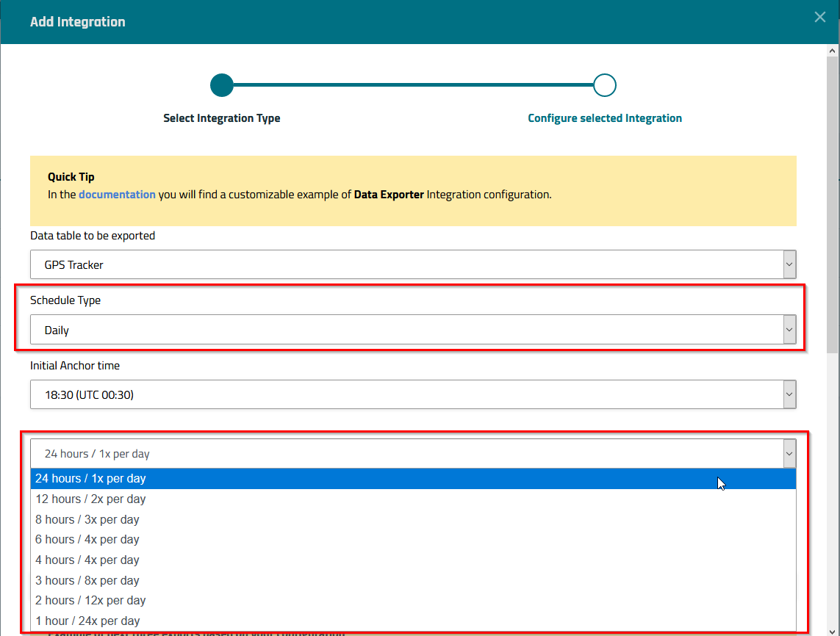Click the Configure selected Integration step circle
840x636 pixels.
pos(604,85)
